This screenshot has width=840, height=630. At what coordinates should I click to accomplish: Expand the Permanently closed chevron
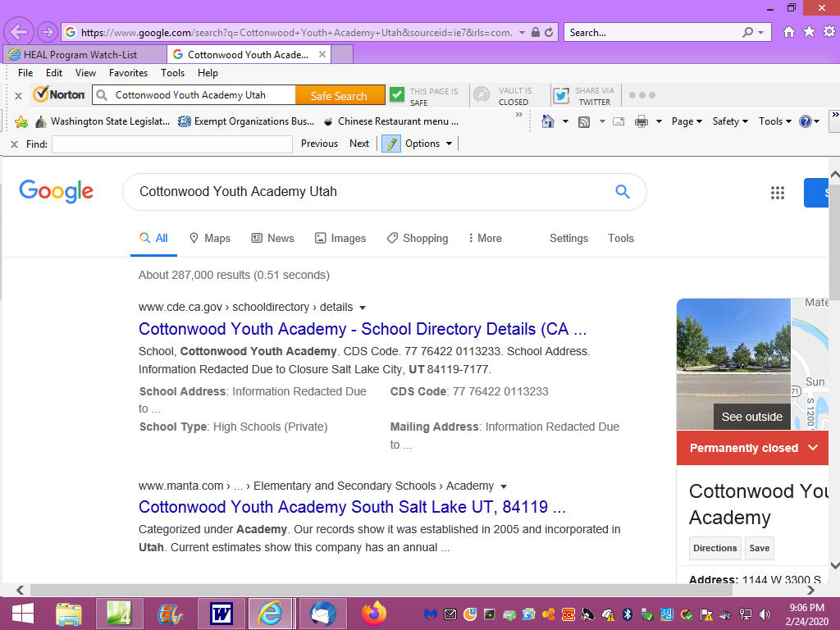coord(813,447)
